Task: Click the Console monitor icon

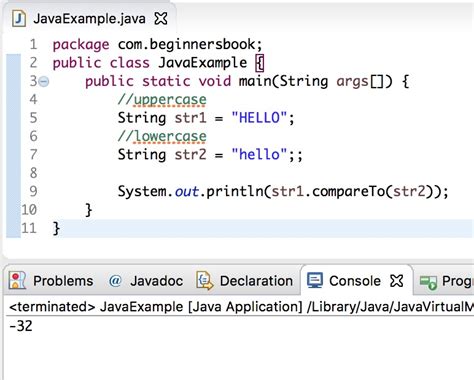Action: [x=315, y=280]
